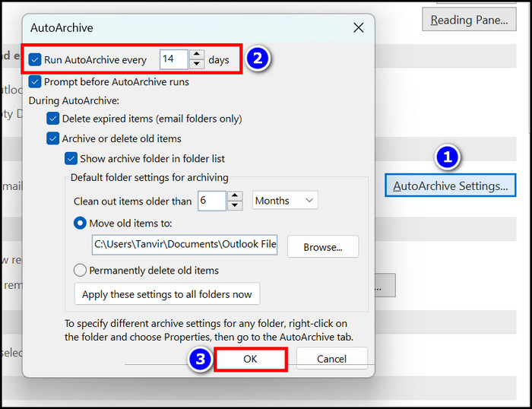
Task: Toggle the Run AutoArchive every checkbox
Action: pyautogui.click(x=35, y=60)
